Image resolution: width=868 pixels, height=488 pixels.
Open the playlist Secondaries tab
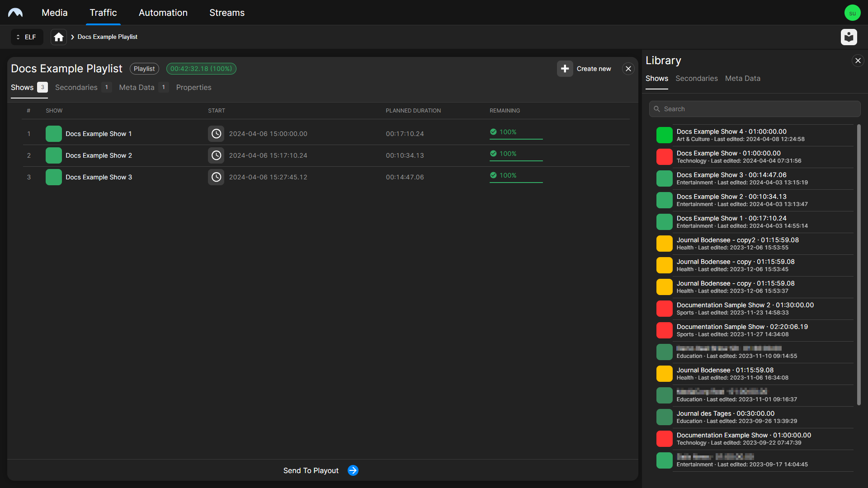(x=76, y=87)
